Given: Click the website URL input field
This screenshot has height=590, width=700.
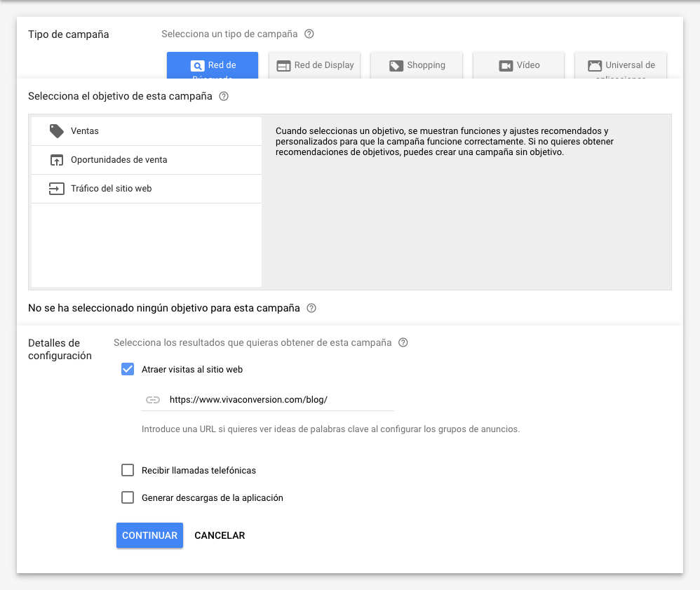Looking at the screenshot, I should coord(279,400).
